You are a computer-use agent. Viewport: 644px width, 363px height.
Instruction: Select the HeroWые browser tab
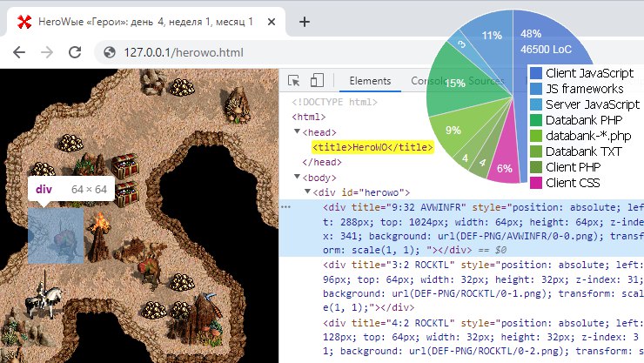(x=146, y=22)
